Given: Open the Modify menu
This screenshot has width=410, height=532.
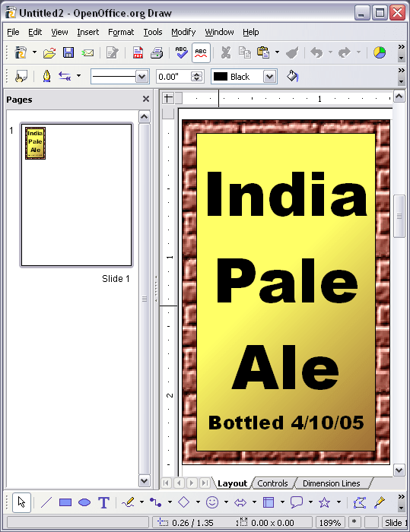Looking at the screenshot, I should 183,32.
